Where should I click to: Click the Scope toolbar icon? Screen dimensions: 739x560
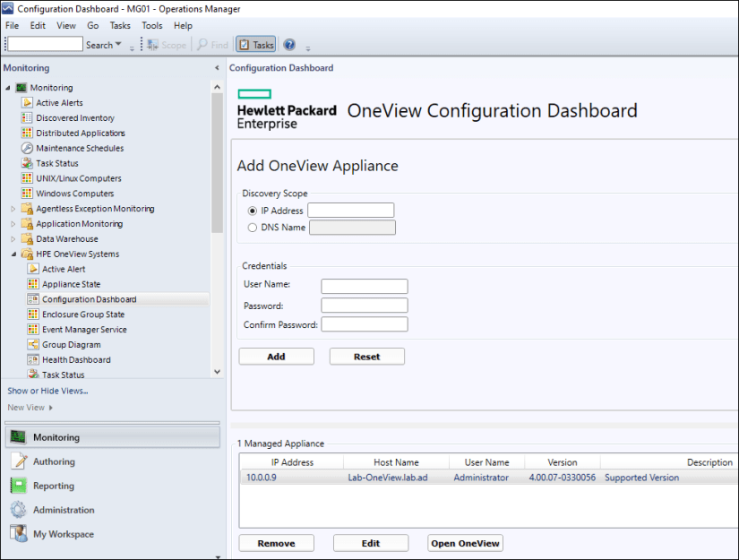(x=152, y=45)
